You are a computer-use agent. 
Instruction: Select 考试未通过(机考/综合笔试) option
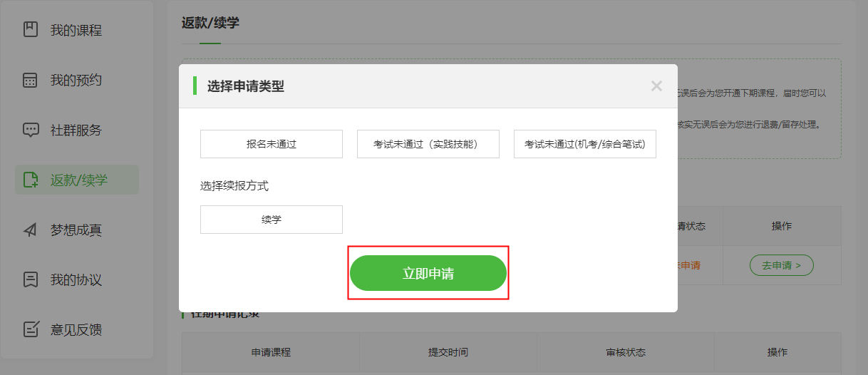tap(585, 144)
